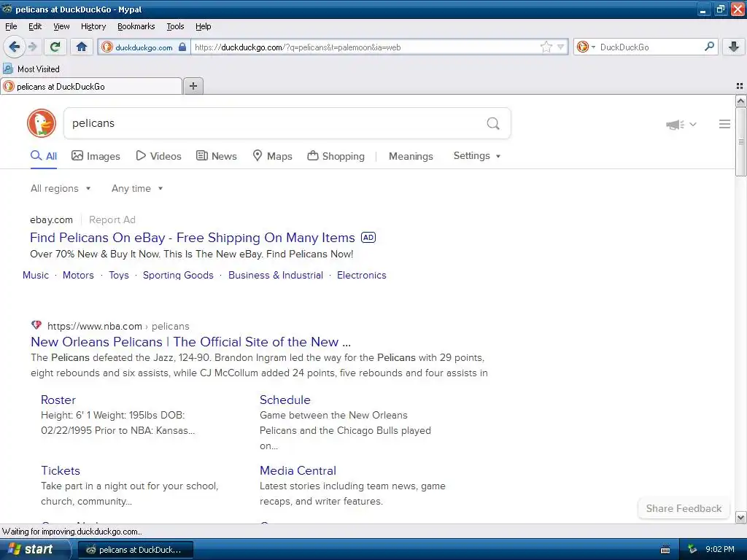The width and height of the screenshot is (747, 560).
Task: Click the pelicans at DuckDuckGo browser tab
Action: (91, 86)
